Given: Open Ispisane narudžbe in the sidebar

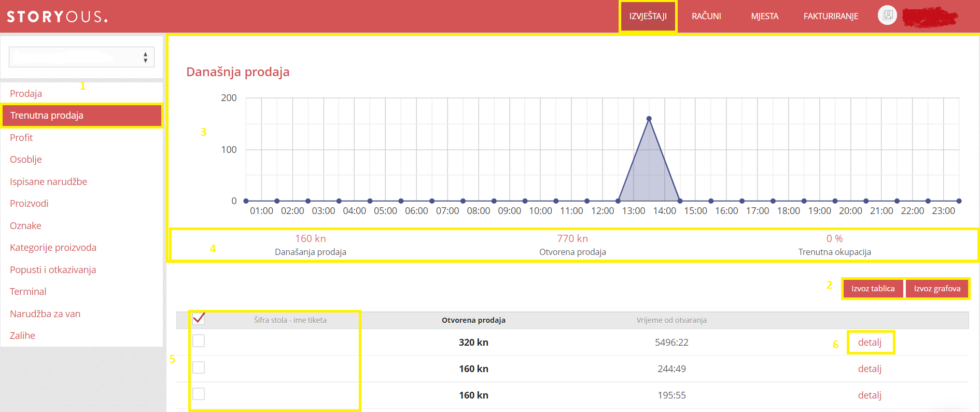Looking at the screenshot, I should pos(48,181).
